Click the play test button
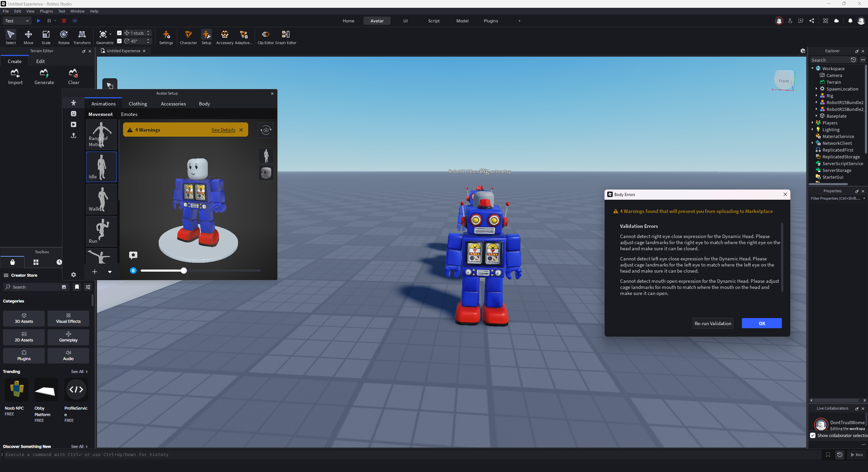868x472 pixels. pos(38,21)
